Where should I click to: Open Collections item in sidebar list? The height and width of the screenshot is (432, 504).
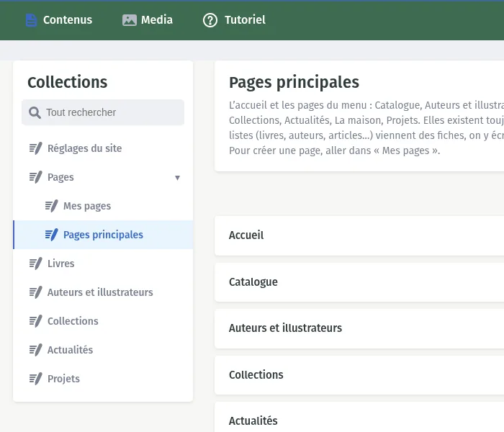103,321
